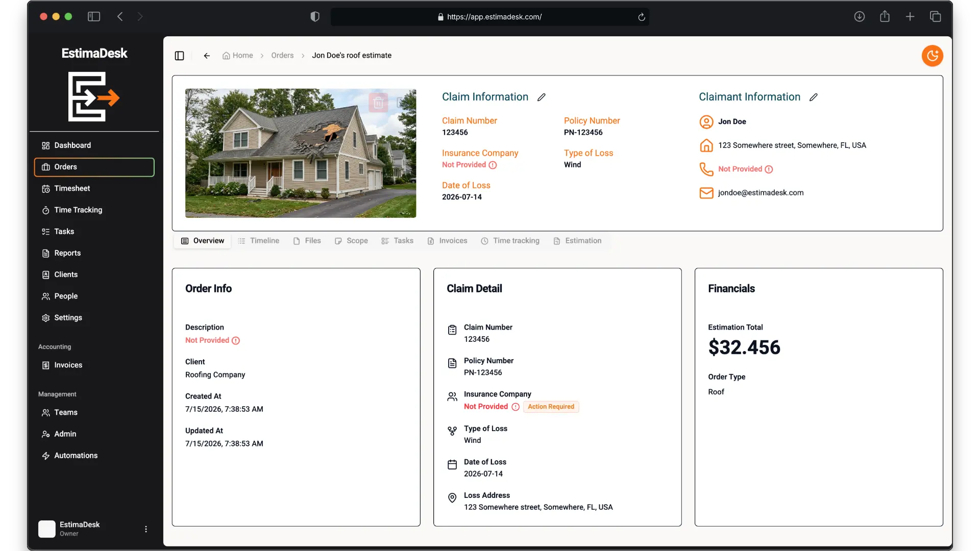Click the browser address bar

pos(489,17)
